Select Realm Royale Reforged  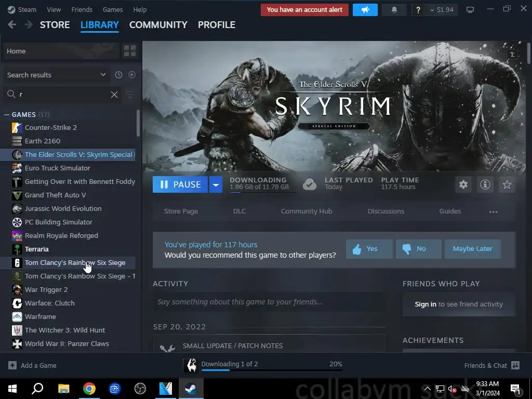[68, 236]
